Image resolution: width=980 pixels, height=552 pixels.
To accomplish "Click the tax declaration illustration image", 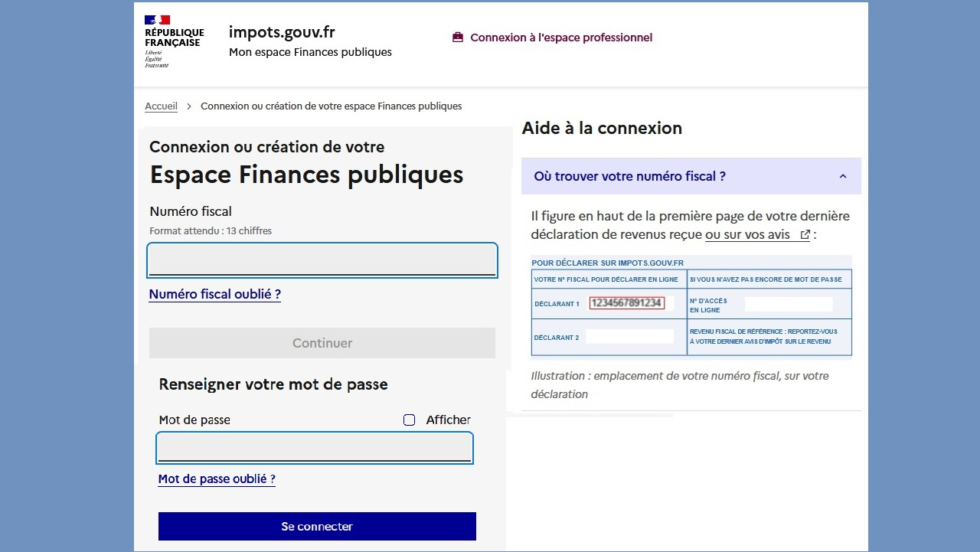I will point(691,306).
